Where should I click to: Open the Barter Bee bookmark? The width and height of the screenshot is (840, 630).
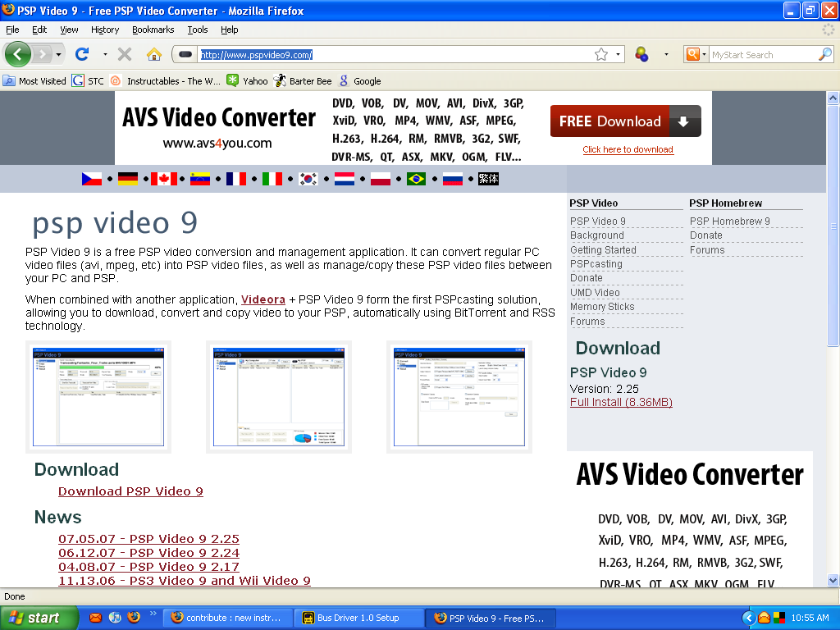point(303,81)
